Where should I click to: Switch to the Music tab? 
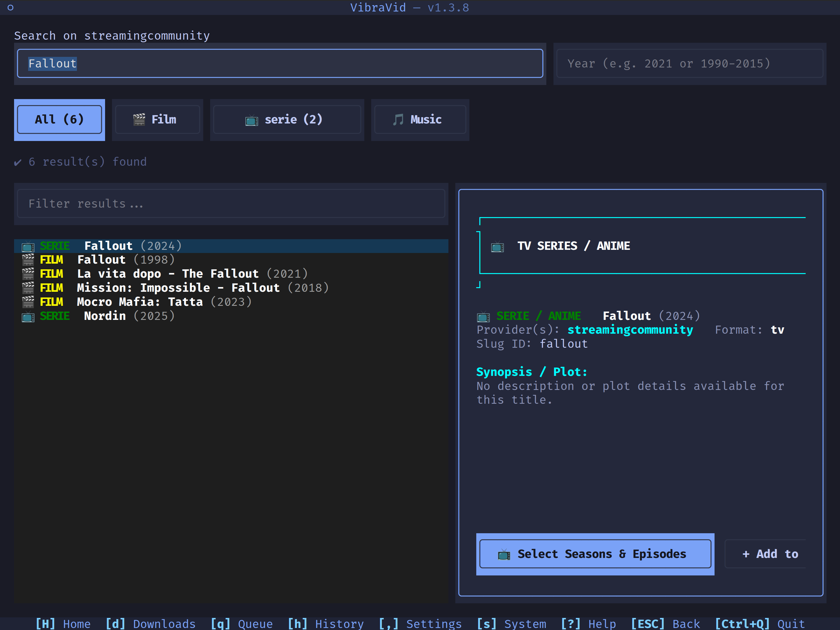pyautogui.click(x=420, y=120)
